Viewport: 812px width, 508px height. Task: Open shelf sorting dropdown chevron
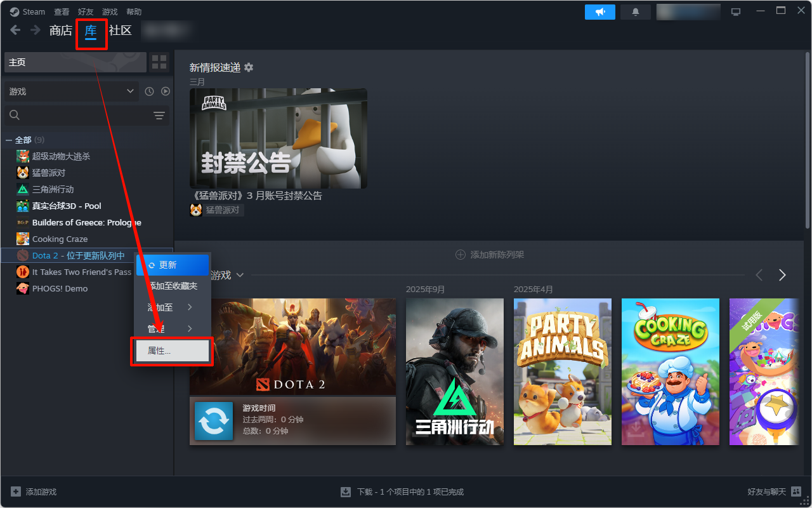240,275
